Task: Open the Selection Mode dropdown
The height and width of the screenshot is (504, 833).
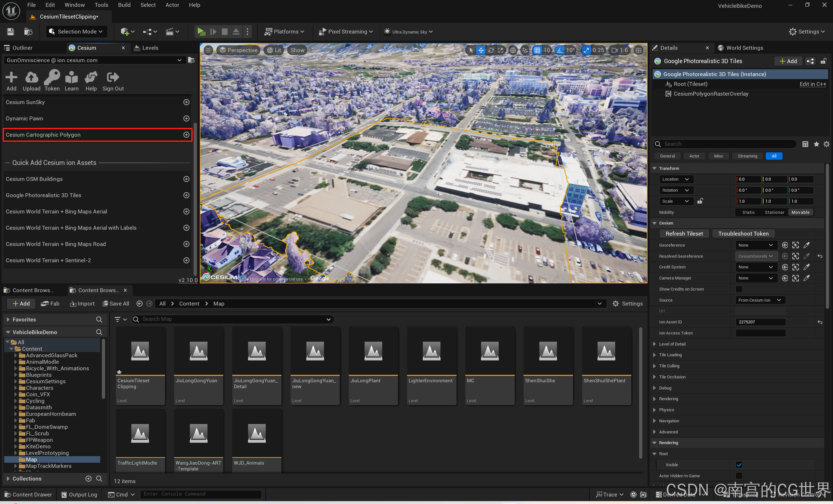Action: click(76, 32)
